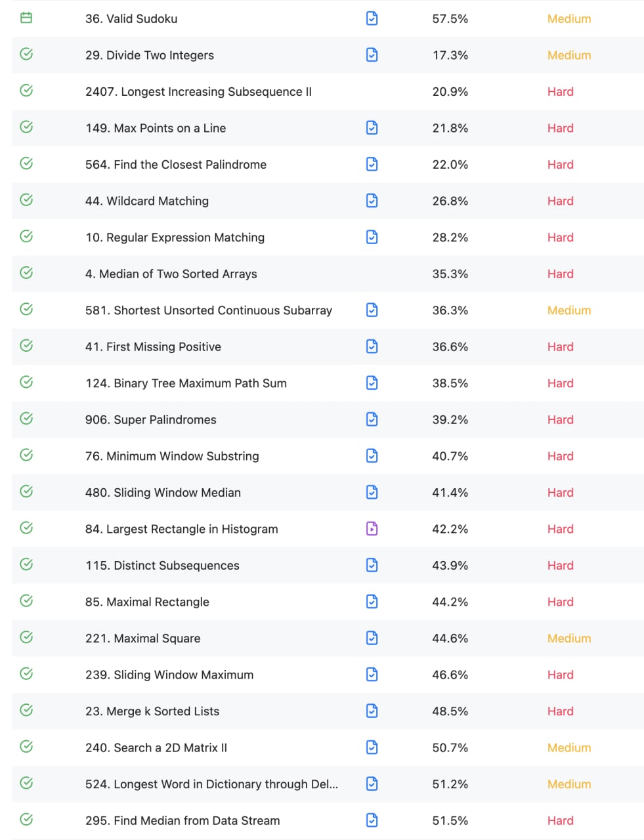Screen dimensions: 644x840
Task: Click solved status icon beside Maximal Square
Action: click(x=26, y=637)
